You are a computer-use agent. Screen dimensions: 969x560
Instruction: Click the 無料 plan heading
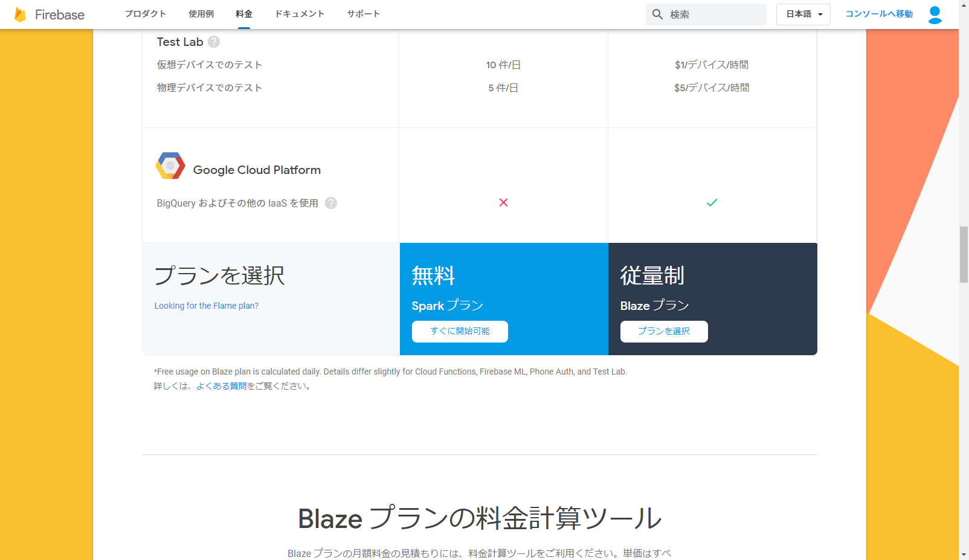pyautogui.click(x=433, y=275)
